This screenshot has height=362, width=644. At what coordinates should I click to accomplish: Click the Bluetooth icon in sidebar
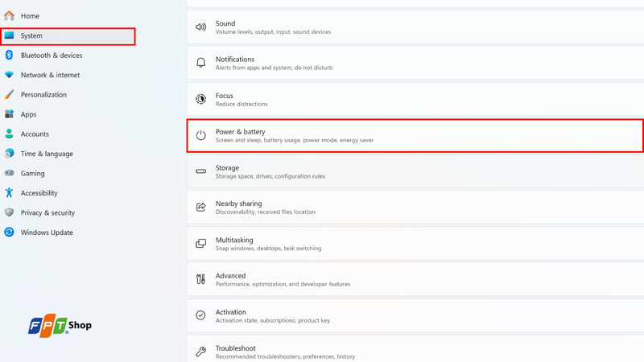point(9,55)
